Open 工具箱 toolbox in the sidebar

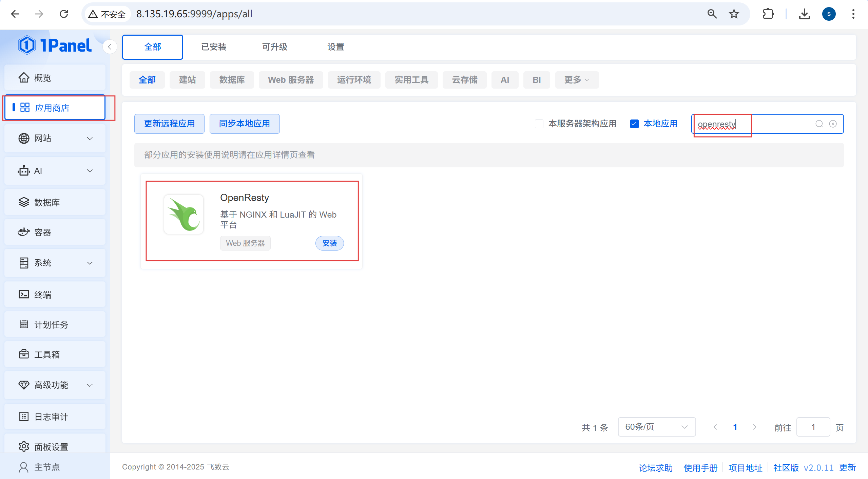[46, 354]
